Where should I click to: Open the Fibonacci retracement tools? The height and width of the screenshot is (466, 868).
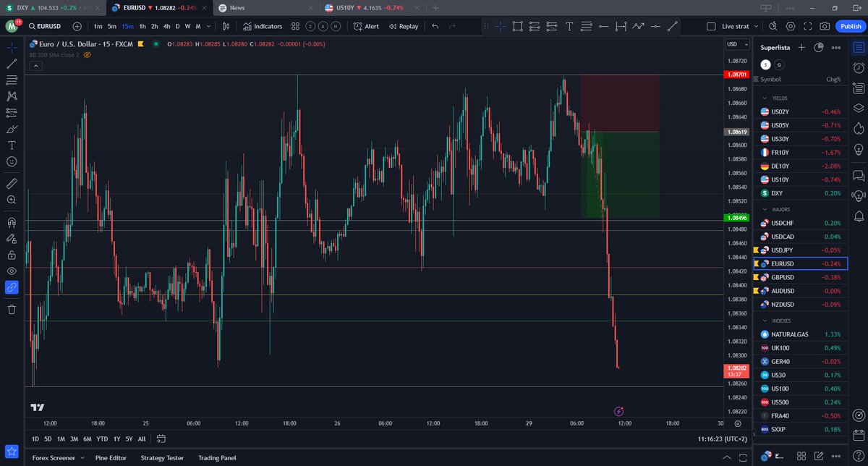point(12,80)
